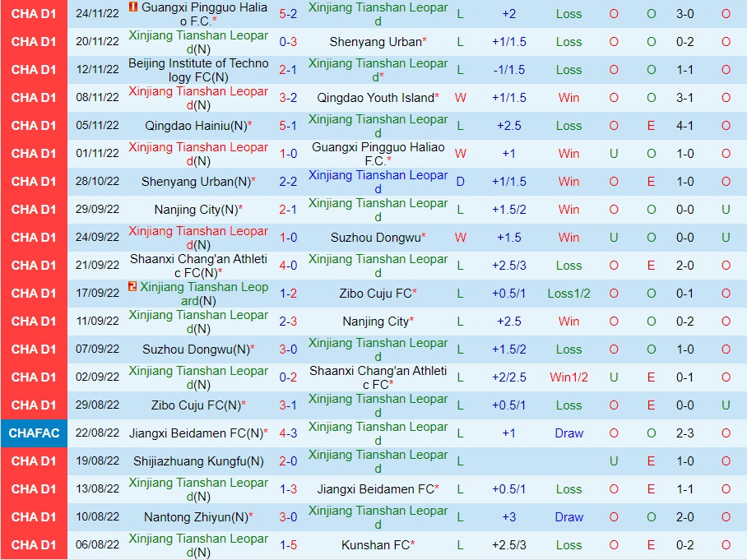Open the 1-3 score on 13/08/22
Screen dimensions: 747x560
tap(288, 489)
